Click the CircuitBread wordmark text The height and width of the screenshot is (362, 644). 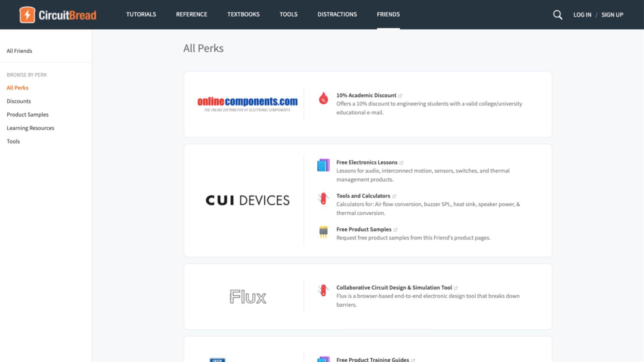[67, 15]
